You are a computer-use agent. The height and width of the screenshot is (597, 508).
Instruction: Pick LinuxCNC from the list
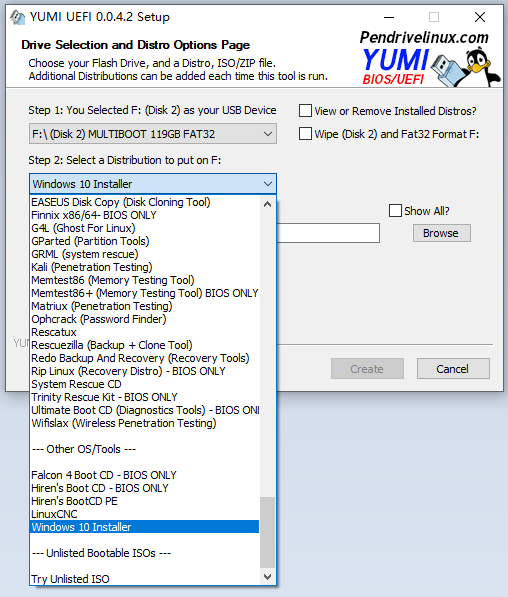[145, 514]
